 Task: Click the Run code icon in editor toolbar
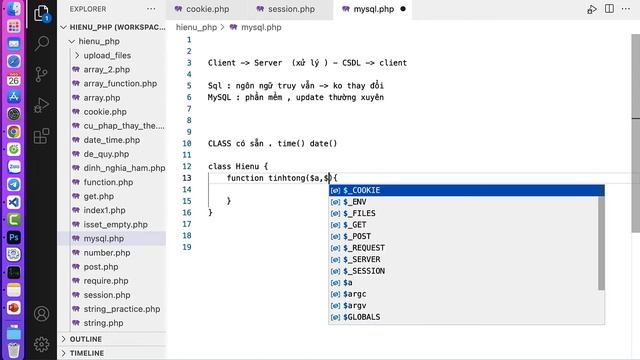(591, 9)
